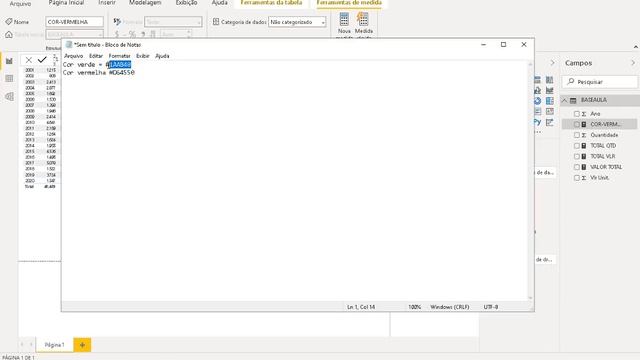640x360 pixels.
Task: Open Notepad's Formatar menu
Action: tap(119, 56)
